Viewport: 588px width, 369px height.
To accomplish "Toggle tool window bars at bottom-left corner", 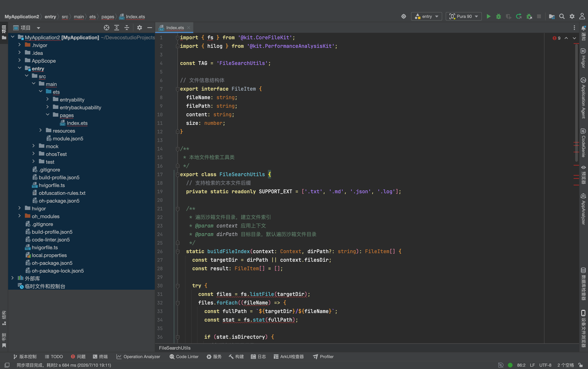I will [x=7, y=365].
